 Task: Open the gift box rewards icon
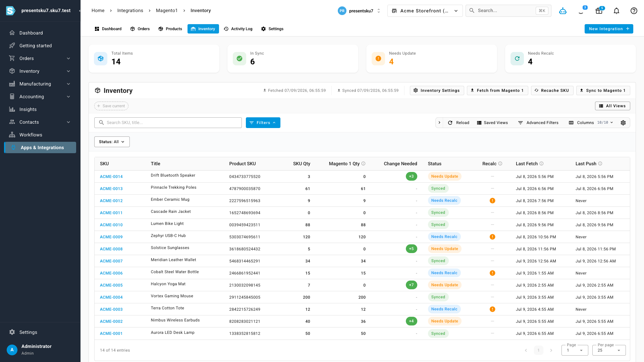click(599, 11)
